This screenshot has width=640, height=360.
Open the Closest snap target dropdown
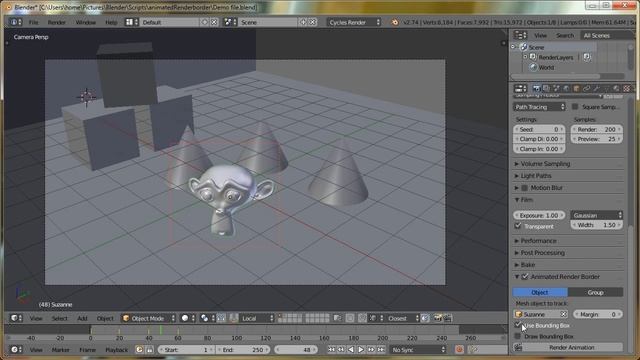click(403, 318)
